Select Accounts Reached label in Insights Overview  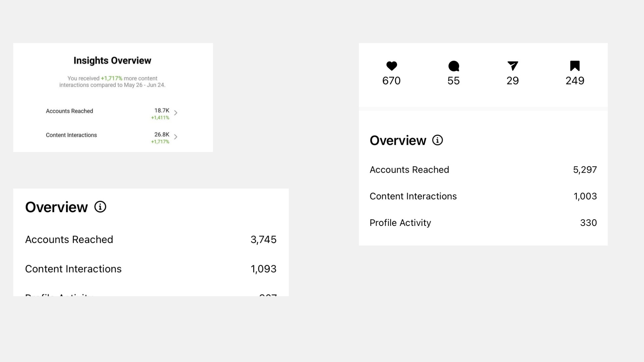click(69, 111)
